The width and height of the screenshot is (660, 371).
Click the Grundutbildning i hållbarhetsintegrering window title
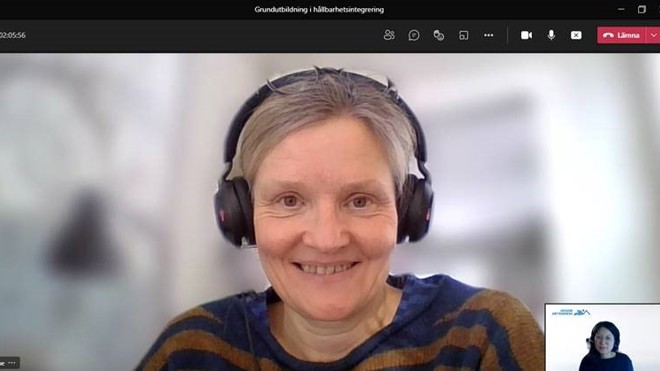tap(319, 9)
